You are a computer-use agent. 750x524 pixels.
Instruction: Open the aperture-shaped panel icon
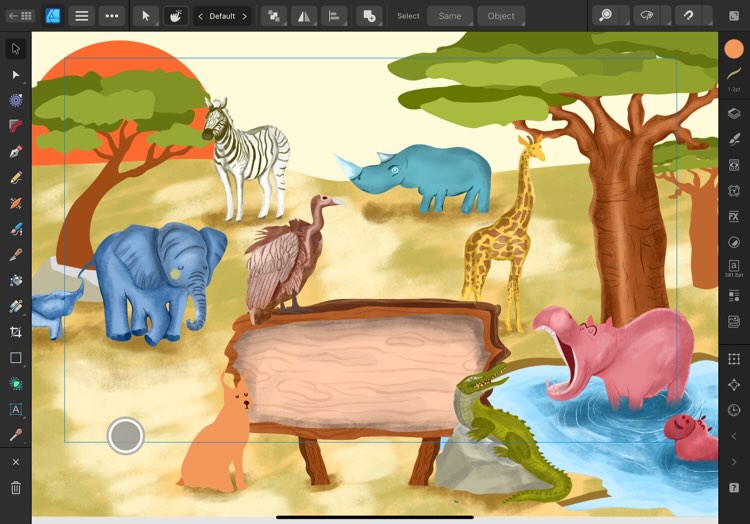(734, 191)
